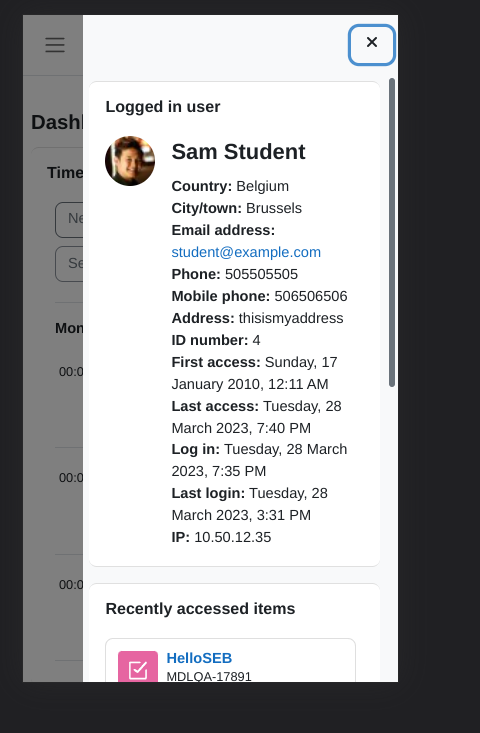Click the dimmed Timeline block title
This screenshot has width=480, height=733.
pos(65,172)
